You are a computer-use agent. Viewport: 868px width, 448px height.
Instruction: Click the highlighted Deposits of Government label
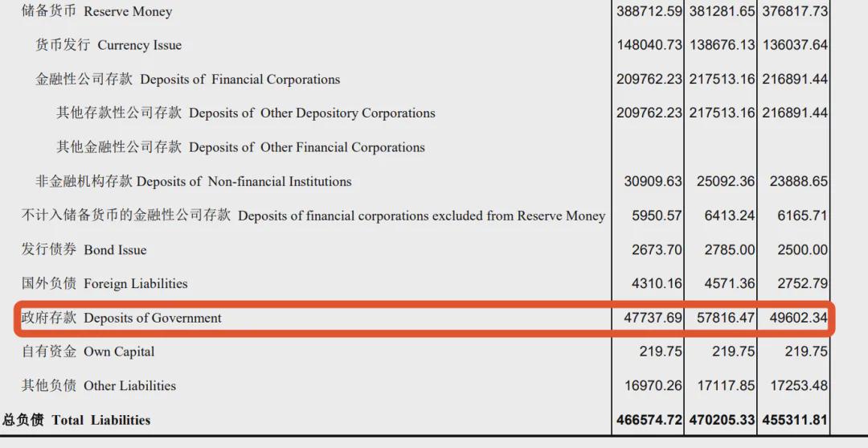(x=121, y=318)
